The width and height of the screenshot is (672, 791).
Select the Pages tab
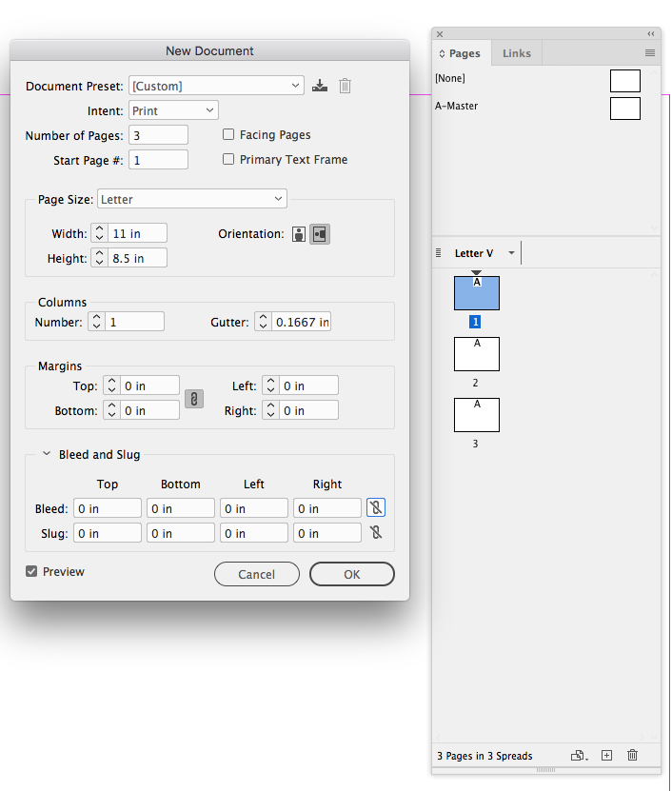click(x=461, y=53)
